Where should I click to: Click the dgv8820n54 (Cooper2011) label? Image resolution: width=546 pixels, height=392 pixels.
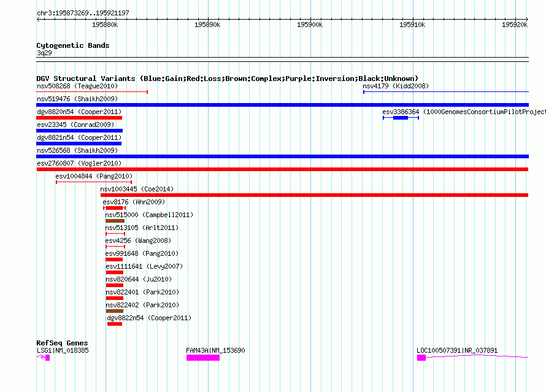[x=79, y=112]
